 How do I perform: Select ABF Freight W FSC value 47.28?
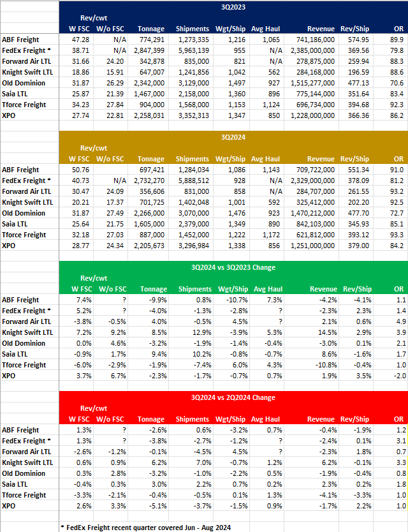click(x=81, y=40)
